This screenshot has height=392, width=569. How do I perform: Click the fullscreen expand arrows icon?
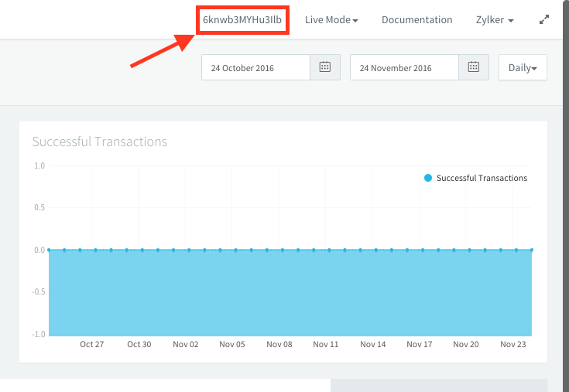pyautogui.click(x=544, y=20)
